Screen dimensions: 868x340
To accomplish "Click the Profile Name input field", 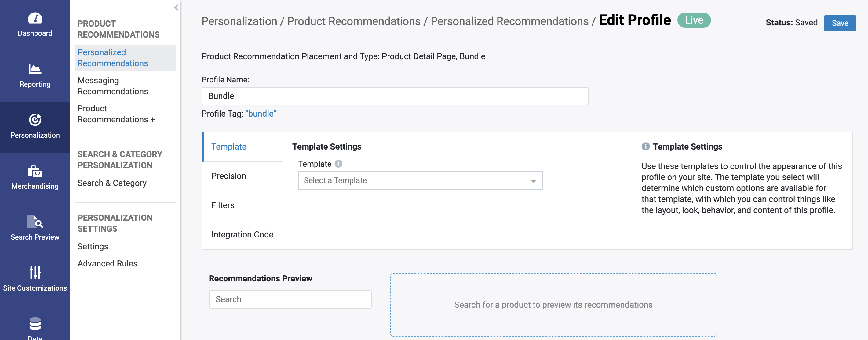I will click(x=395, y=96).
